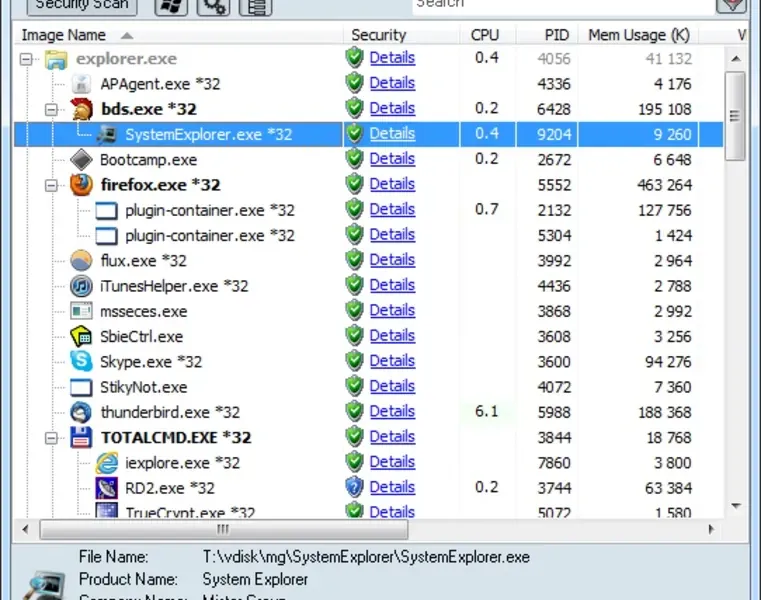Click the bds.exe Spartan helmet icon
This screenshot has height=600, width=761.
(81, 109)
